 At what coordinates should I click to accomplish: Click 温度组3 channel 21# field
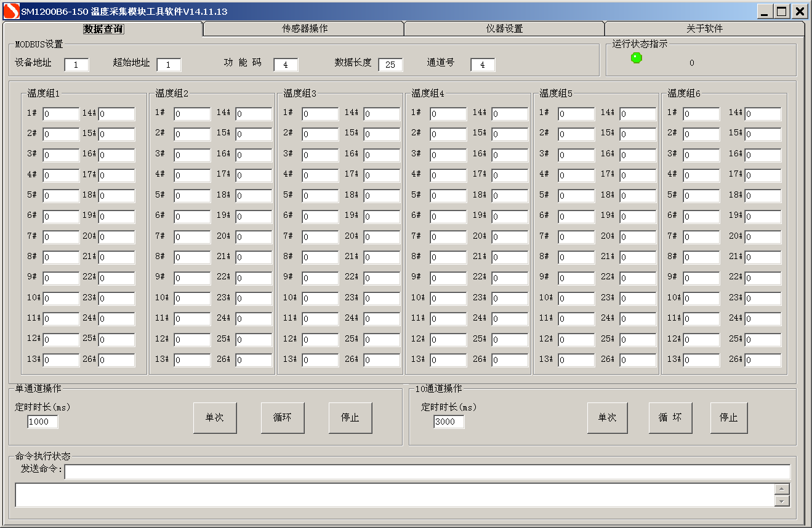(382, 257)
